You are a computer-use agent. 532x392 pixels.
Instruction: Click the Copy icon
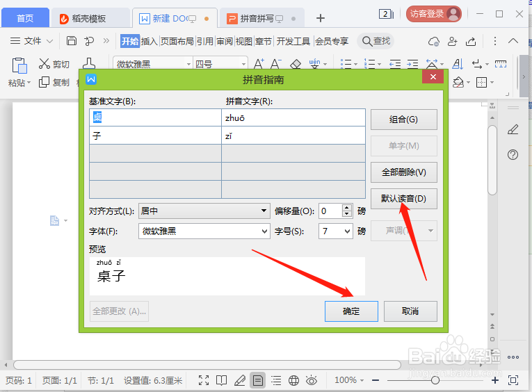44,82
